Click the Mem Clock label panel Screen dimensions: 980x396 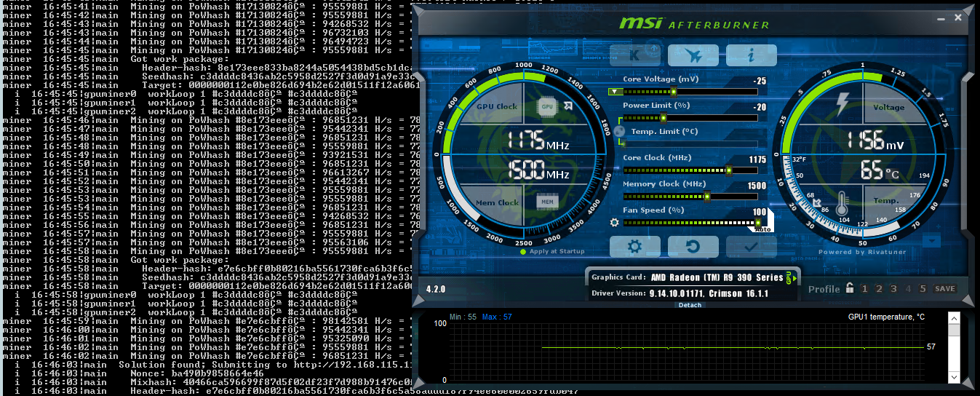497,202
